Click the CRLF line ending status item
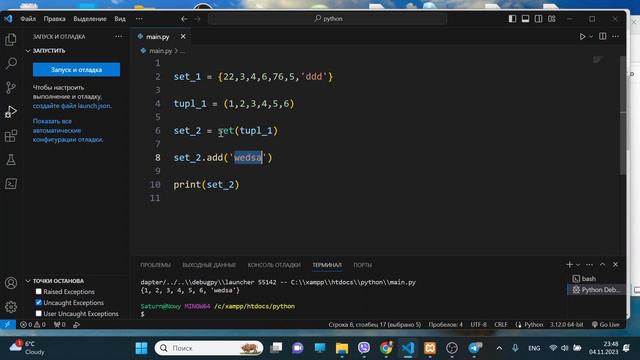The height and width of the screenshot is (360, 640). (501, 324)
